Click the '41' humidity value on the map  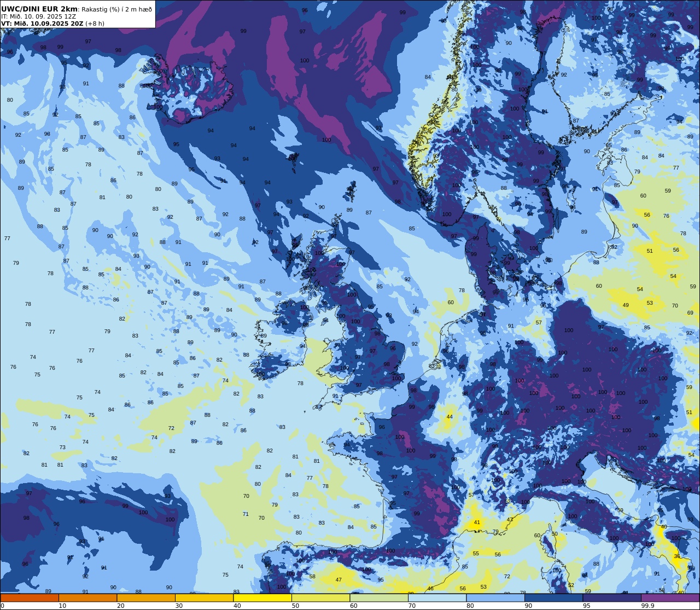477,522
